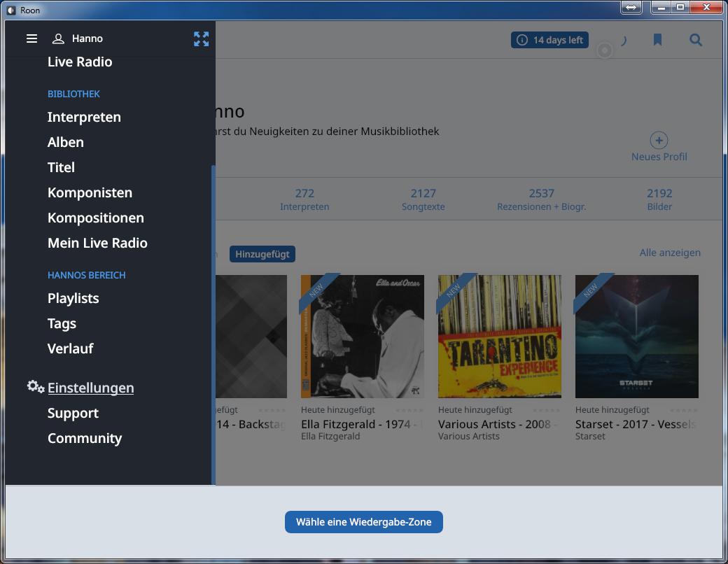Open Tags in Hannos Bereich

pyautogui.click(x=62, y=323)
